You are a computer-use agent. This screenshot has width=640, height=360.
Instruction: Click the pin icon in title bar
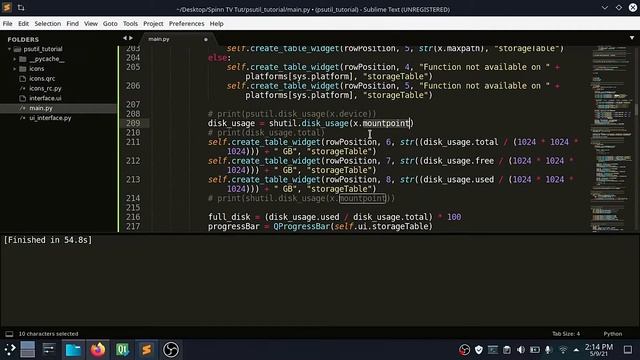(21, 8)
